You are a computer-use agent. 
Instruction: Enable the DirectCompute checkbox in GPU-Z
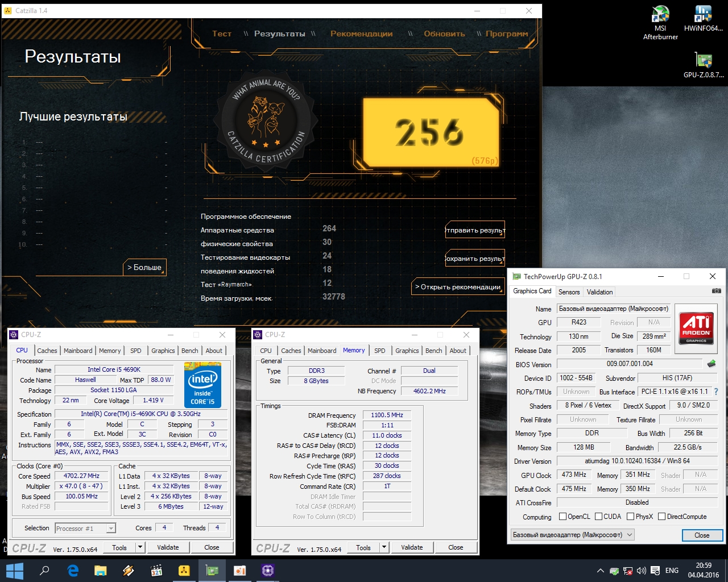point(661,517)
